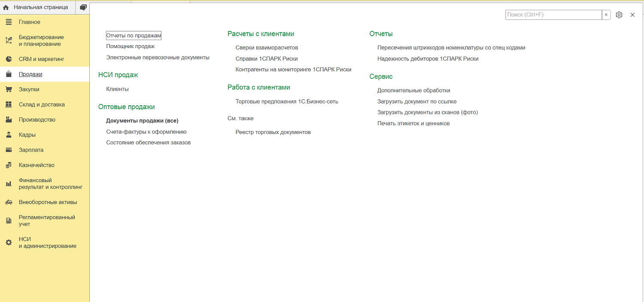Open Сверки взаиморасчетов

(x=267, y=48)
